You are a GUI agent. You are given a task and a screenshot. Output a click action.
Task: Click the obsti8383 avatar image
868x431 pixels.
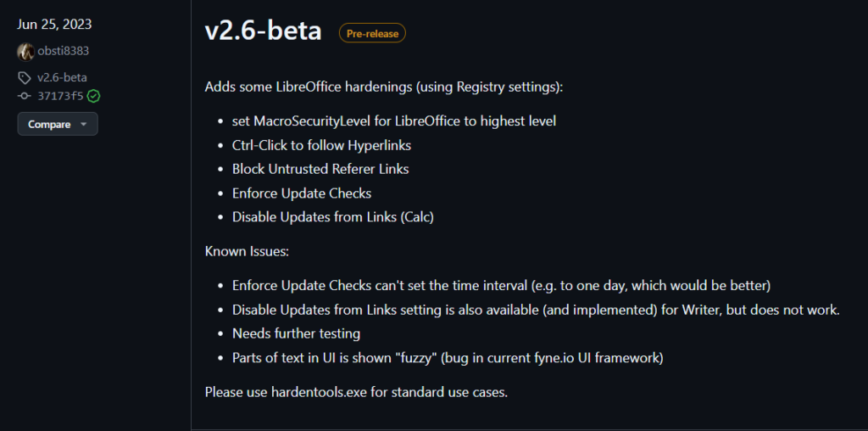coord(25,51)
